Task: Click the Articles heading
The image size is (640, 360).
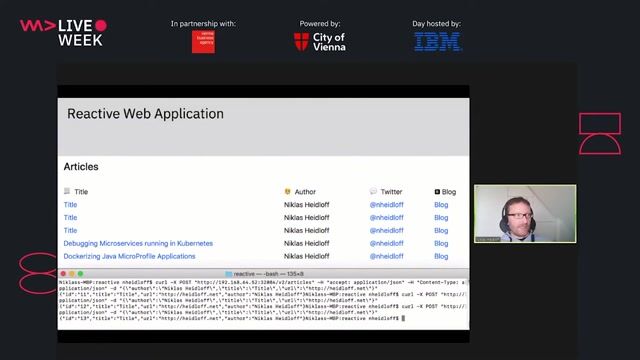Action: [x=81, y=167]
